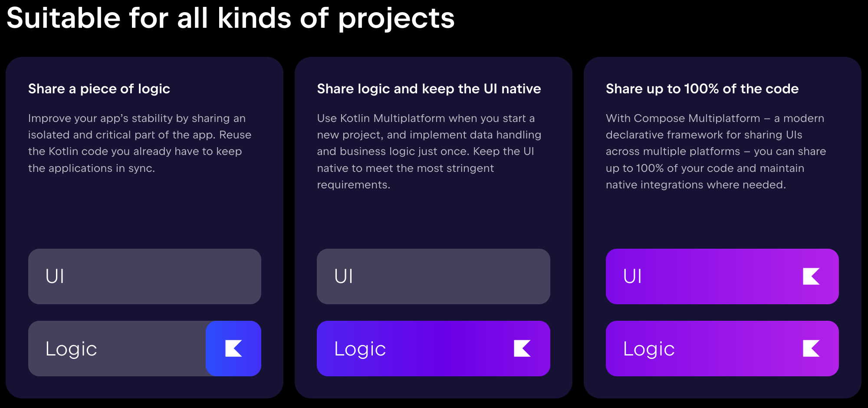Click Kotlin logo in the third card's Logic block
This screenshot has height=408, width=868.
coord(811,349)
